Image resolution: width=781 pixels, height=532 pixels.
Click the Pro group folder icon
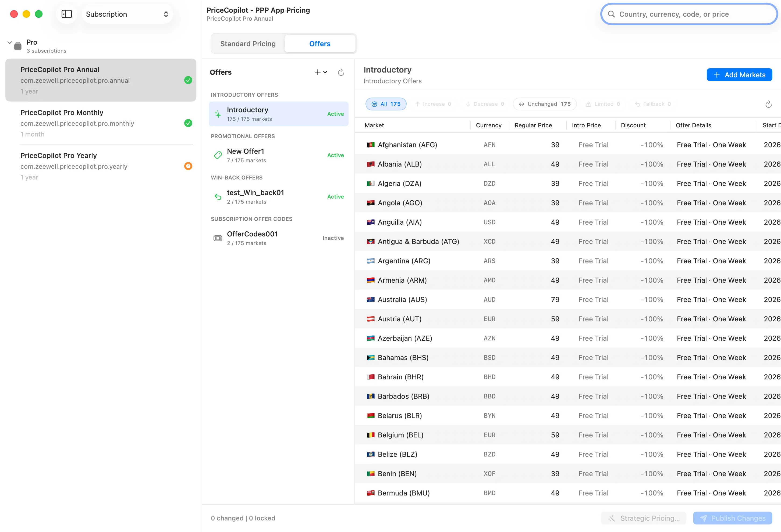18,46
